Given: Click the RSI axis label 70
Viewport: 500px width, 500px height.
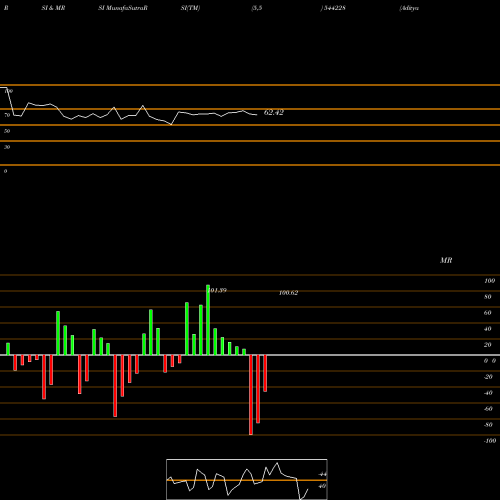Looking at the screenshot, I should point(7,115).
